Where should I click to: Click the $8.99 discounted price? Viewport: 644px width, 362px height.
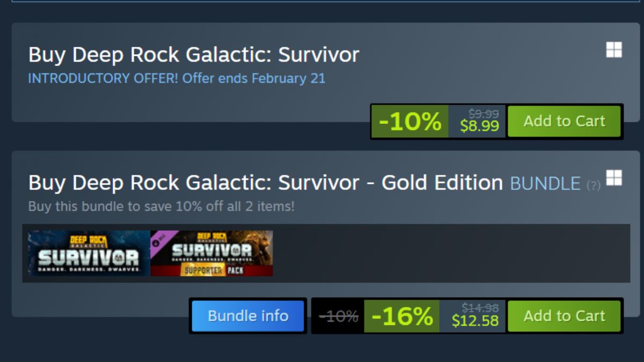(x=479, y=126)
